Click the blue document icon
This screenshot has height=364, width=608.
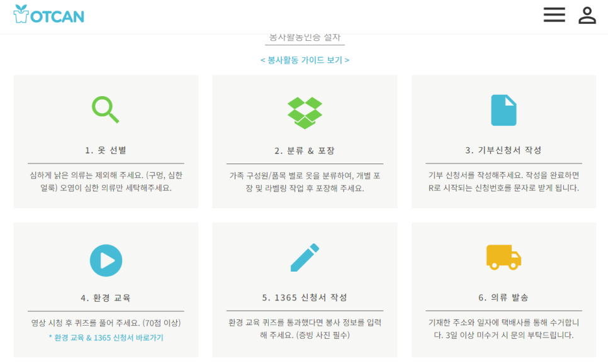pos(503,111)
